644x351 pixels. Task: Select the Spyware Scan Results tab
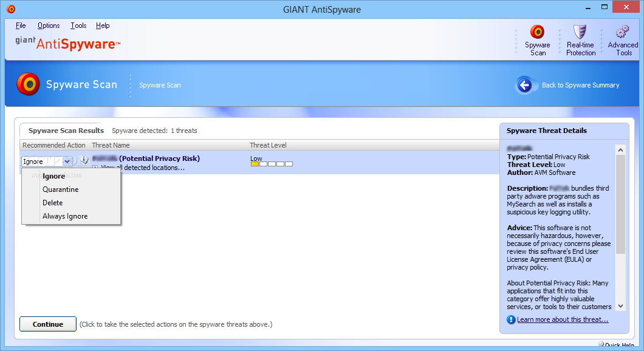[66, 131]
